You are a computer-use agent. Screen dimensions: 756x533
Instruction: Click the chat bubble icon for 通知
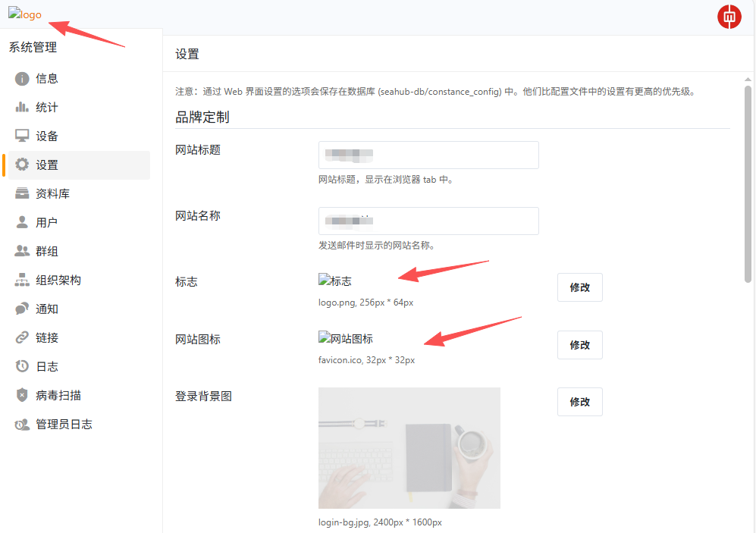tap(22, 309)
